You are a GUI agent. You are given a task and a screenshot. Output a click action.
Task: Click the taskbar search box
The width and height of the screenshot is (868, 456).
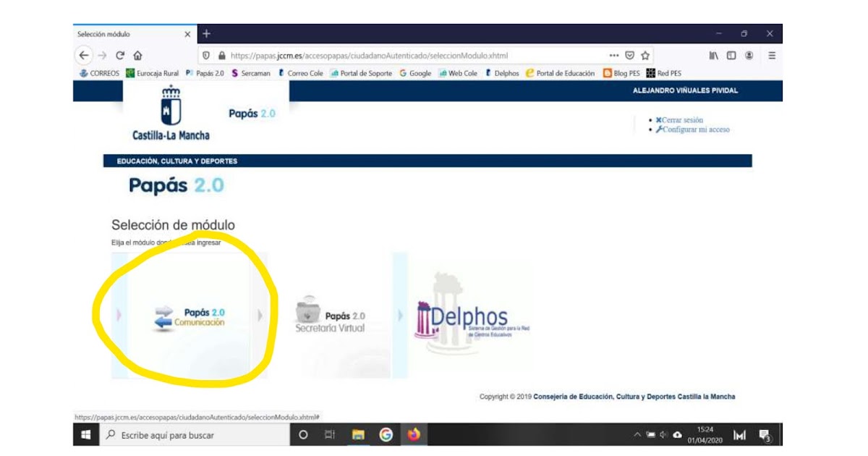tap(193, 435)
